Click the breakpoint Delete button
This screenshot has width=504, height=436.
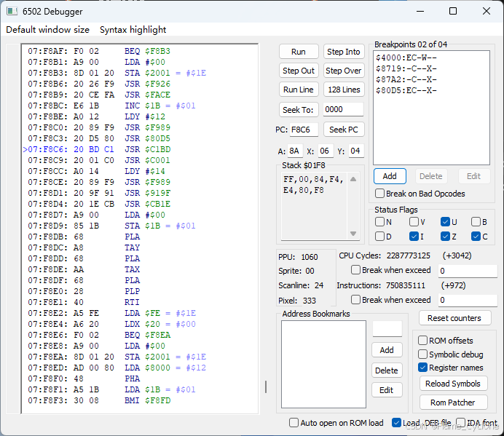tap(430, 176)
